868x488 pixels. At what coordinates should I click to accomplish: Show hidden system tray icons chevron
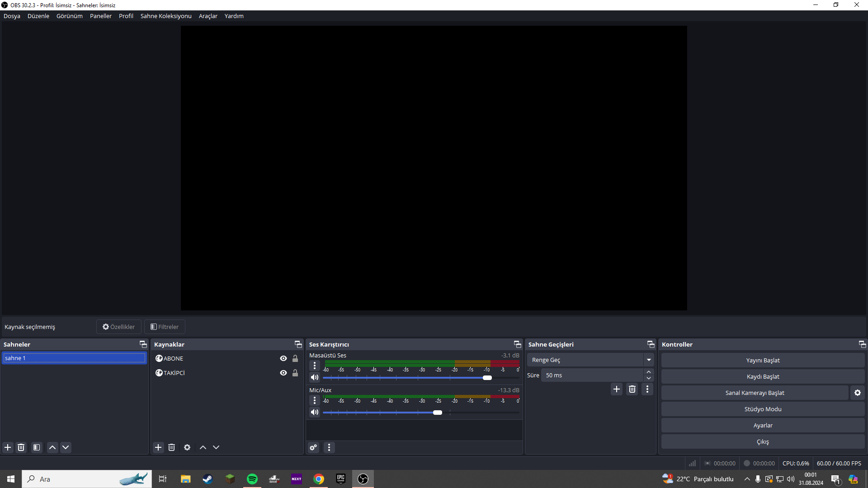point(747,479)
